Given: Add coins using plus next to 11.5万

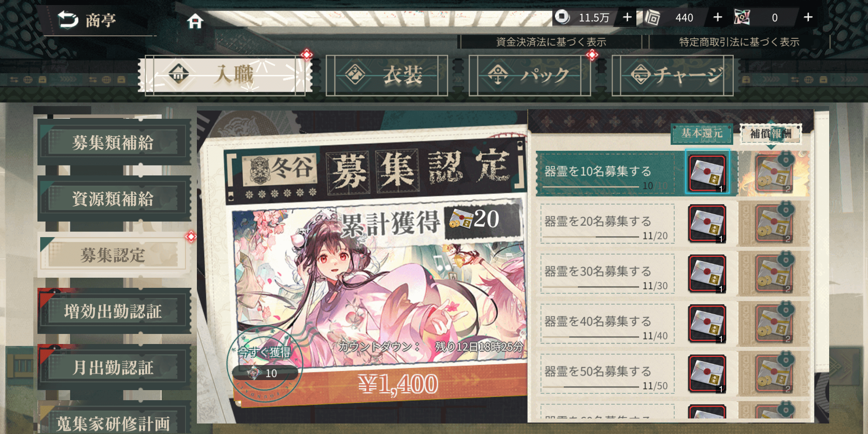Looking at the screenshot, I should click(x=627, y=17).
